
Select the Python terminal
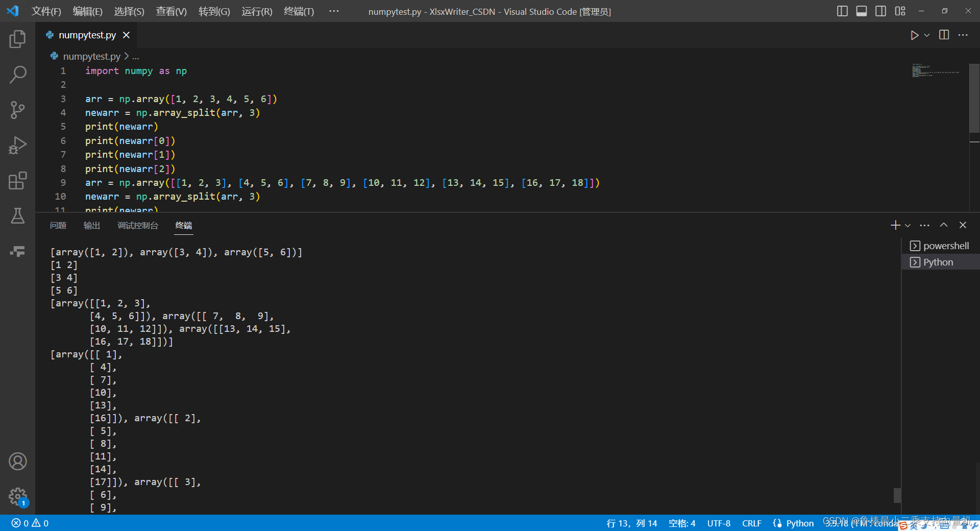coord(940,262)
